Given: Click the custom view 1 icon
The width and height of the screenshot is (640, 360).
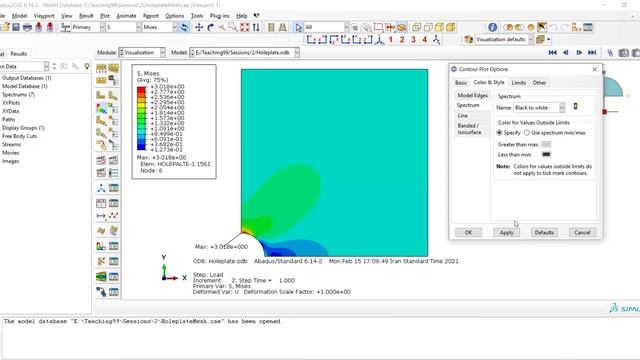Looking at the screenshot, I should pos(391,40).
